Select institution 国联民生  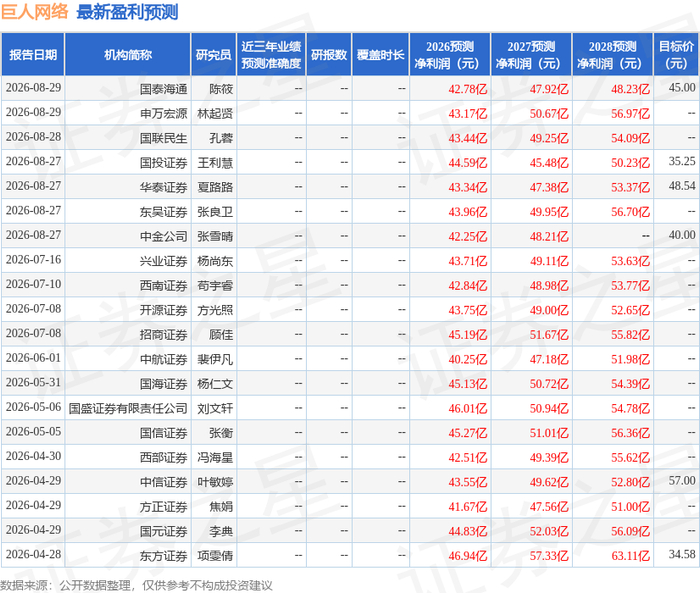tap(163, 138)
